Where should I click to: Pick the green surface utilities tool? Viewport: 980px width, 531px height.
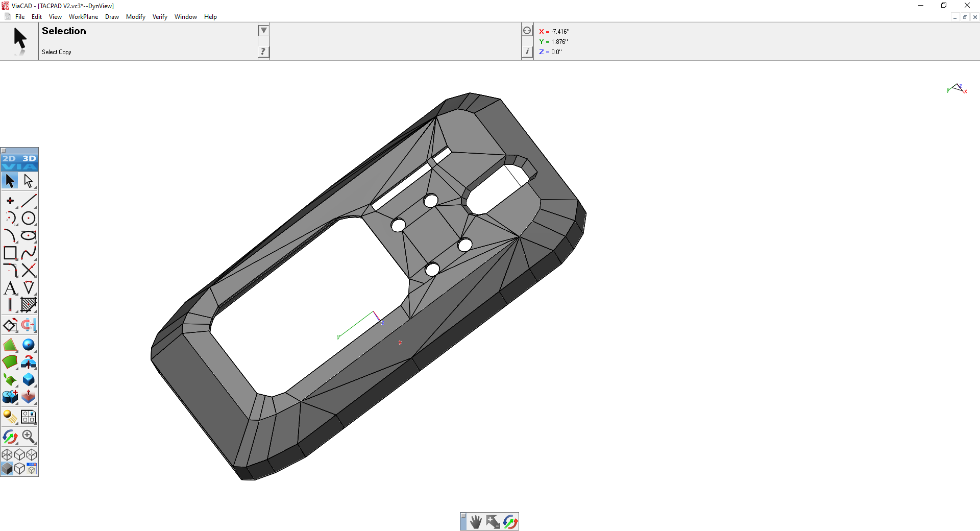10,380
